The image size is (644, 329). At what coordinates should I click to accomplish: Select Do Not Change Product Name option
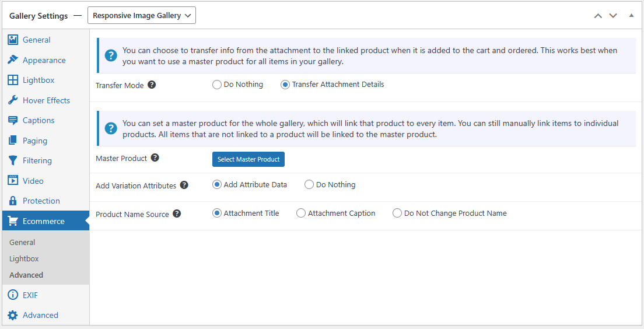397,213
